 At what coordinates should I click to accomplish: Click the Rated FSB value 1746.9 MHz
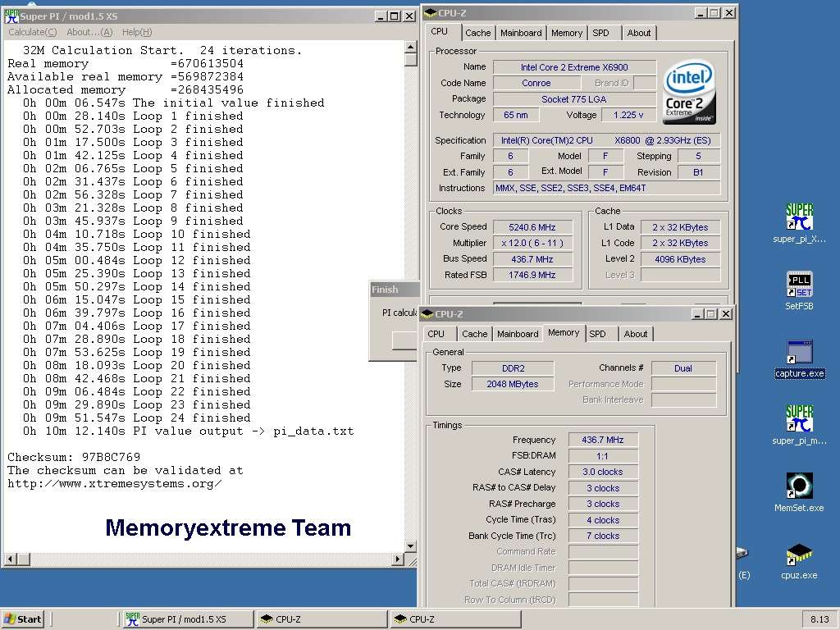tap(532, 275)
